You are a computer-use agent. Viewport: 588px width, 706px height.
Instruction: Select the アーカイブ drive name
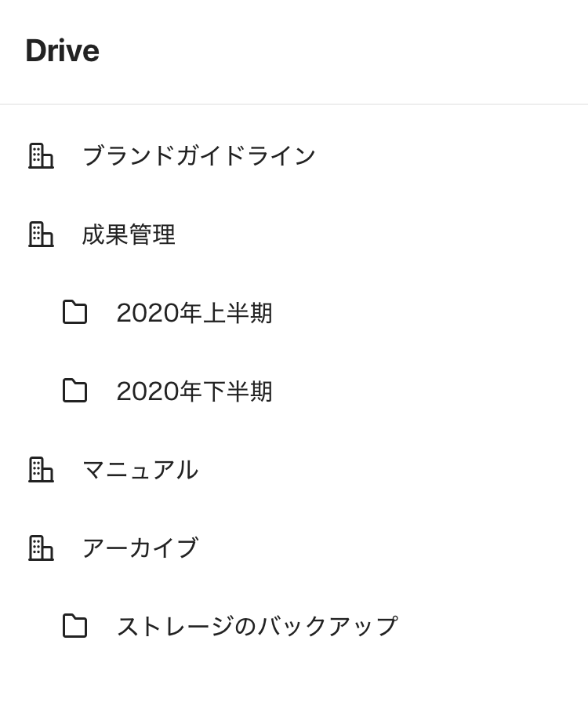click(140, 548)
